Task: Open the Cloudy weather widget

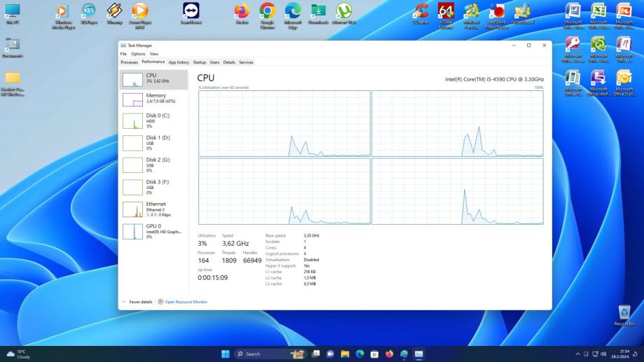Action: coord(18,354)
